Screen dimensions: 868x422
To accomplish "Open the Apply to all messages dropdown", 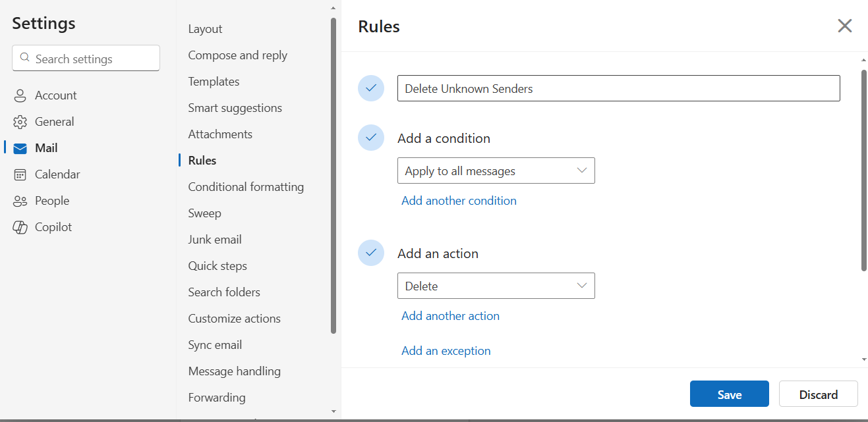I will (x=496, y=171).
